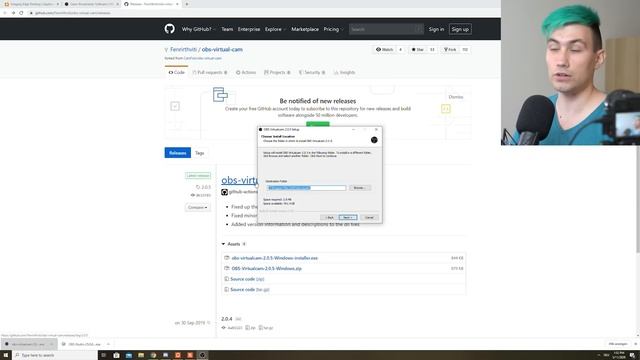
Task: Download Source code (zip)
Action: (247, 279)
